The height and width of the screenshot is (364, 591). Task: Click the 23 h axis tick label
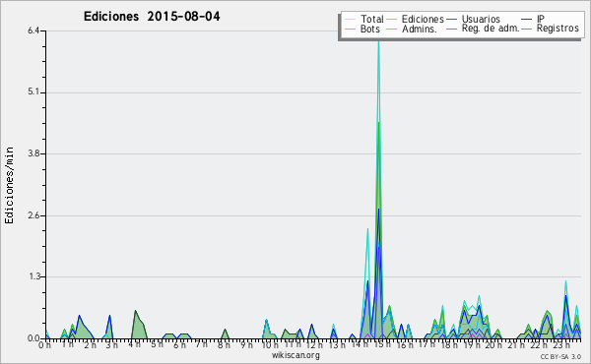(x=560, y=344)
